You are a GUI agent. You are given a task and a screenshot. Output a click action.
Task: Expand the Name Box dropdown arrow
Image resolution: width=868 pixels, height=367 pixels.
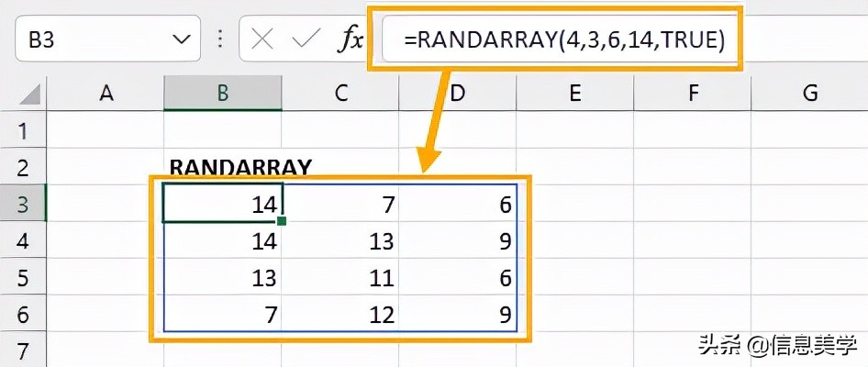coord(181,39)
